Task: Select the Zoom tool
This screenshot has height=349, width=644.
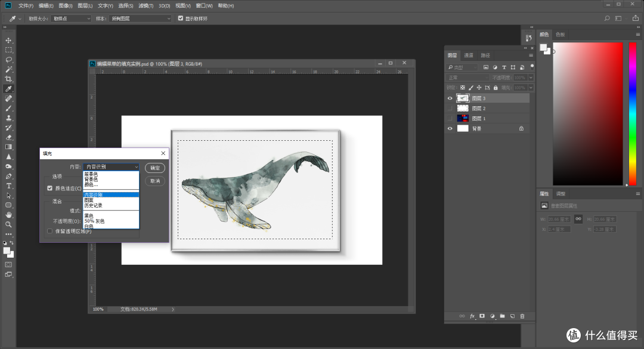Action: click(8, 224)
